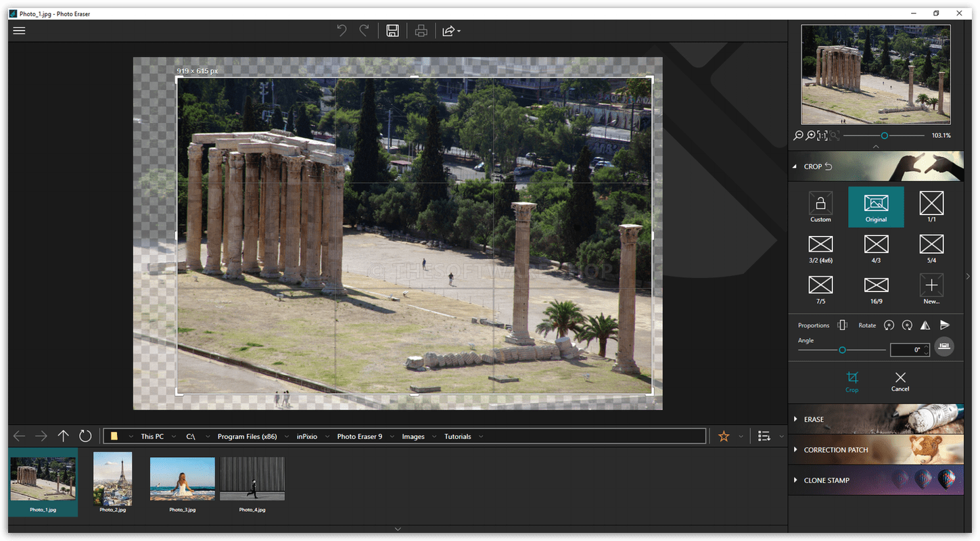Screen dimensions: 980x541
Task: Choose the 16/9 crop ratio preset
Action: click(876, 289)
